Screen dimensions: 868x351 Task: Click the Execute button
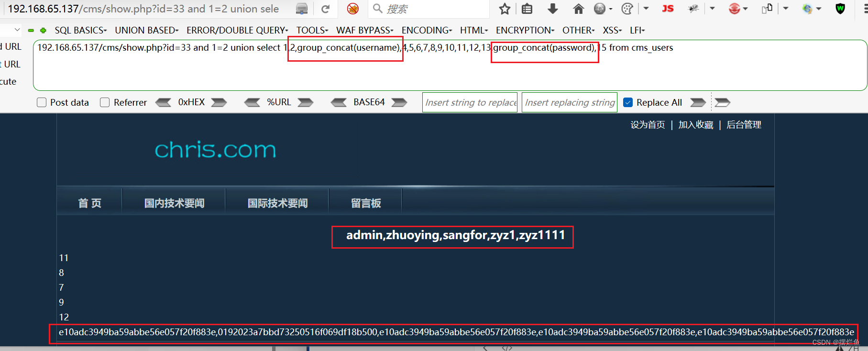tap(8, 81)
